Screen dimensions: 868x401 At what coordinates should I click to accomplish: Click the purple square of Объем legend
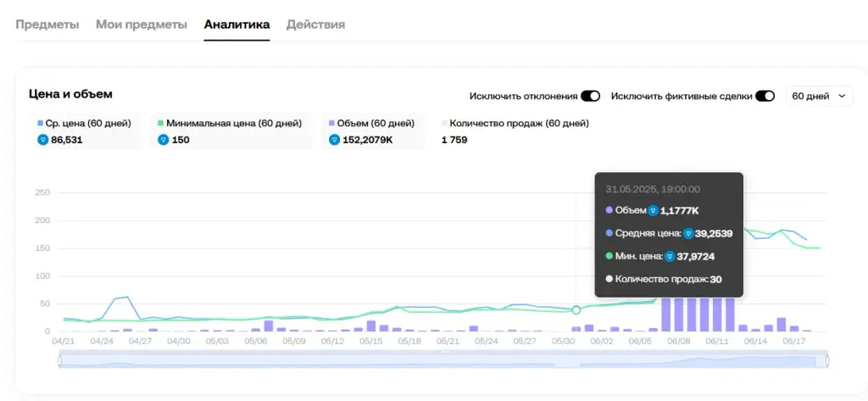(331, 124)
